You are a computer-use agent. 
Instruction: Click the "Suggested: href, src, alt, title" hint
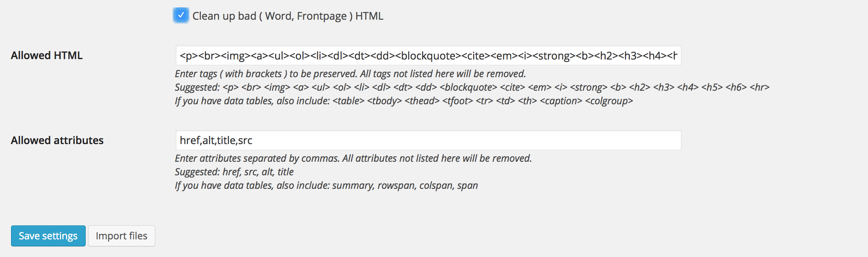(x=234, y=172)
